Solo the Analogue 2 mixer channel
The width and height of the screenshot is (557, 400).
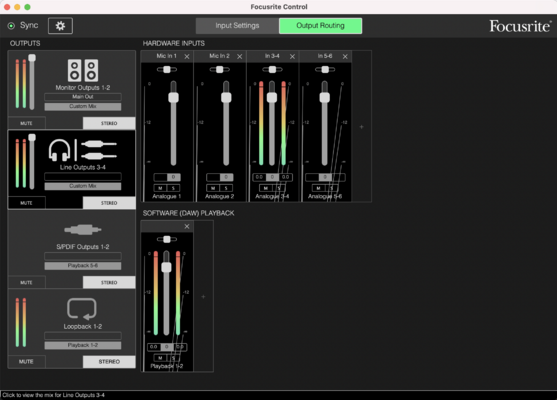click(226, 188)
